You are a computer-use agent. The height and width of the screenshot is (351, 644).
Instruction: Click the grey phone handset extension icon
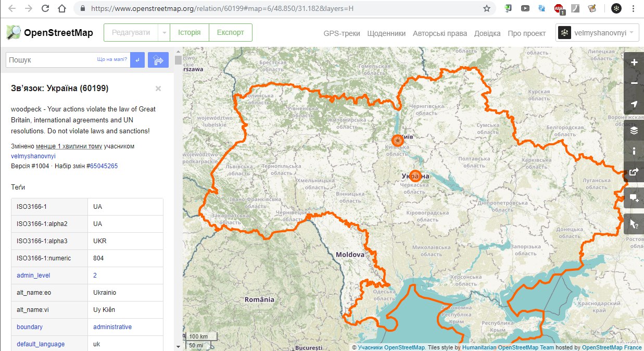coord(575,8)
